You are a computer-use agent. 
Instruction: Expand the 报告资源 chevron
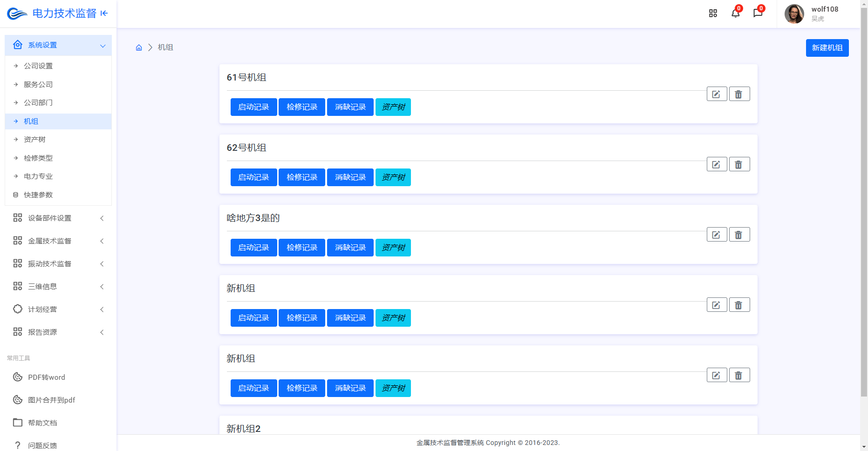click(102, 332)
